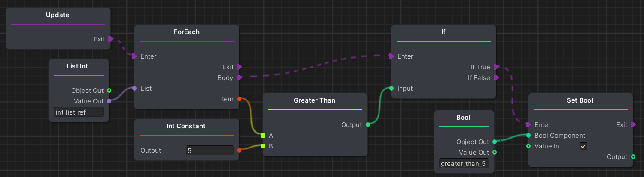Click Greater Than input port A
Image resolution: width=644 pixels, height=177 pixels.
tap(263, 135)
